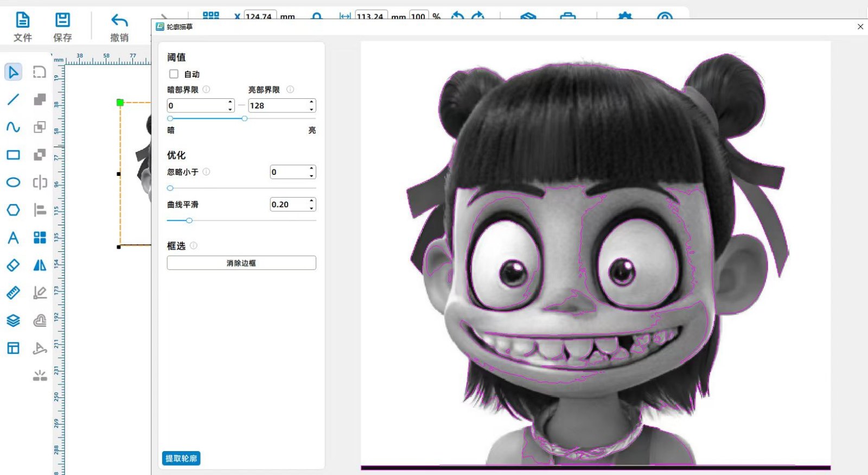Click the 提取轮廓 extract outline button
This screenshot has width=868, height=475.
click(x=181, y=458)
